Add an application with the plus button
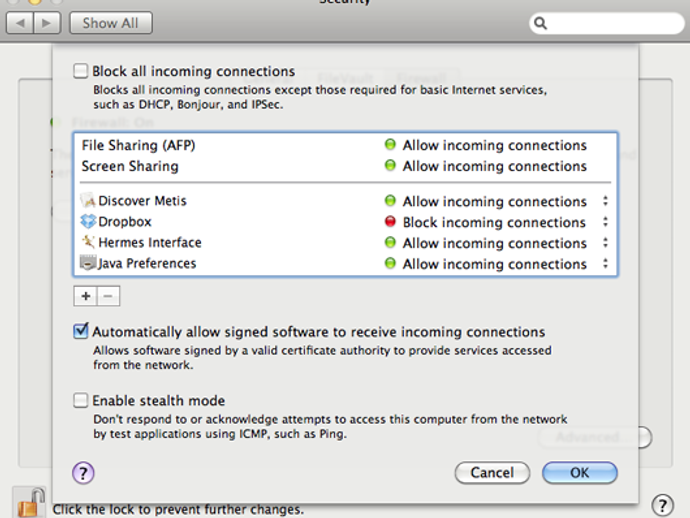Screen dimensions: 690x518 tap(86, 296)
